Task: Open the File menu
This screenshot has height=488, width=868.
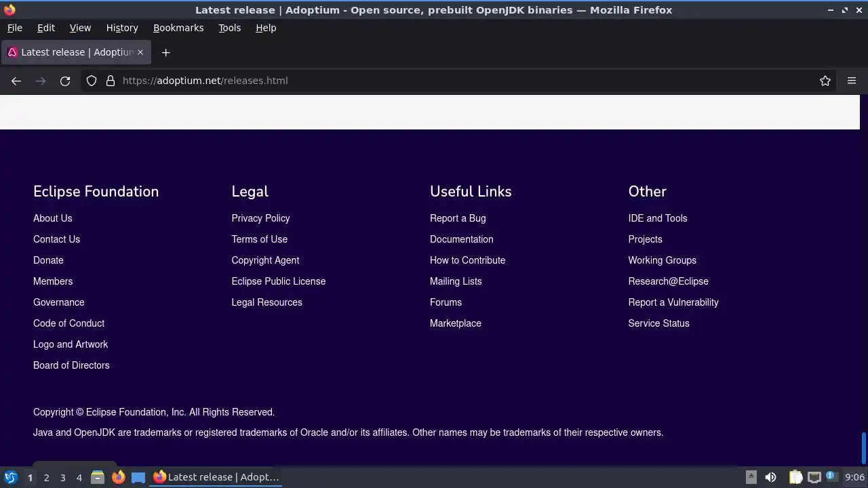Action: 14,28
